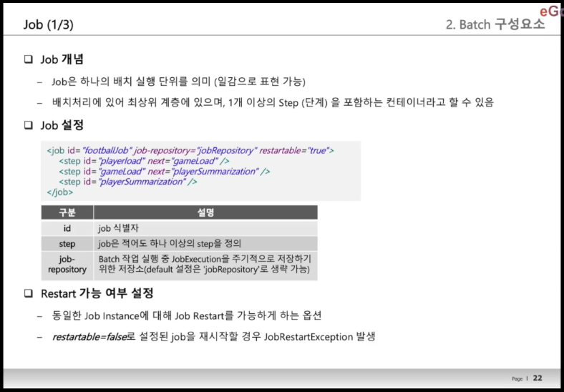This screenshot has height=392, width=564.
Task: Click the "Restart 가능 여부 설정" heading
Action: click(x=97, y=293)
